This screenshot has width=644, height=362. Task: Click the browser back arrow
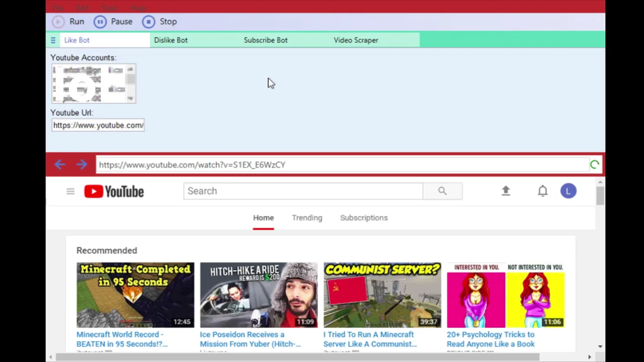tap(60, 164)
